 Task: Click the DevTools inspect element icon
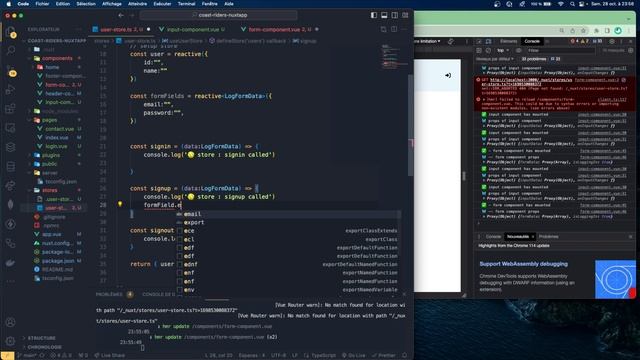tap(479, 41)
